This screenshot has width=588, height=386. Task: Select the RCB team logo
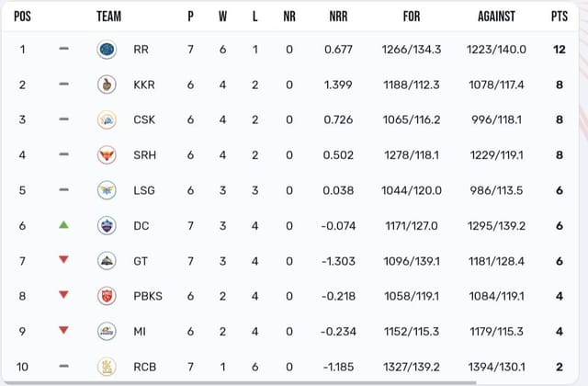pyautogui.click(x=107, y=367)
